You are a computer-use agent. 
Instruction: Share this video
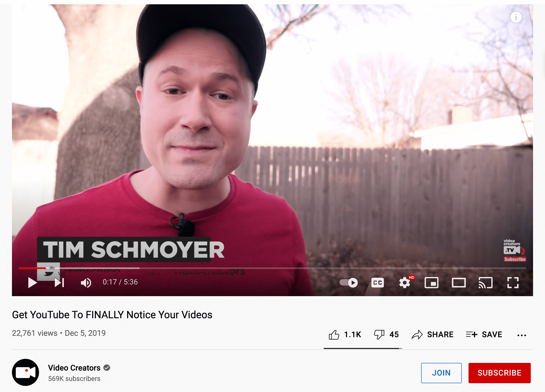coord(432,334)
